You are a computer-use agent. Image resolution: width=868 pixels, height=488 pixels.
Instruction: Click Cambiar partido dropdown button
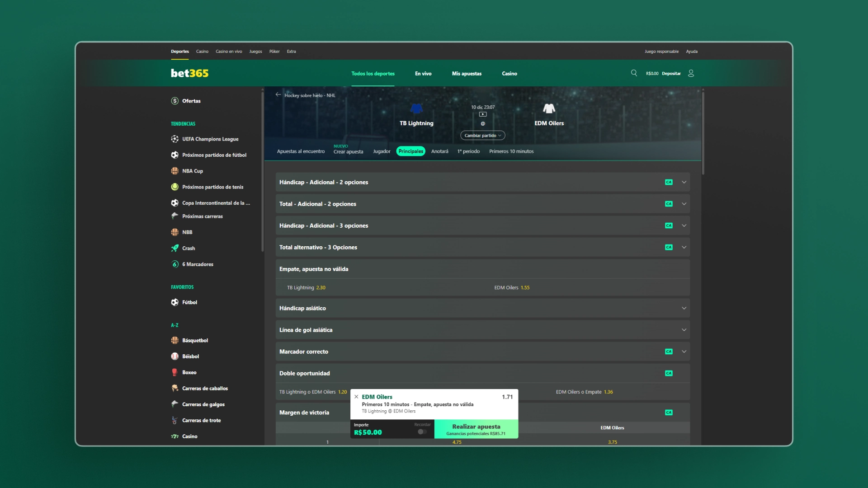pyautogui.click(x=482, y=135)
